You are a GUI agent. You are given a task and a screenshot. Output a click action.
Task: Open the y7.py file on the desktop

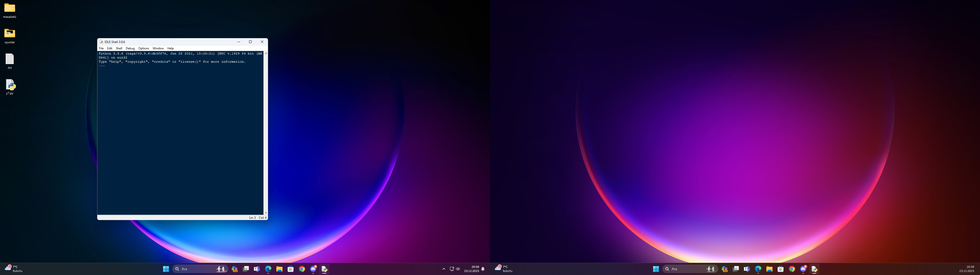(x=10, y=86)
